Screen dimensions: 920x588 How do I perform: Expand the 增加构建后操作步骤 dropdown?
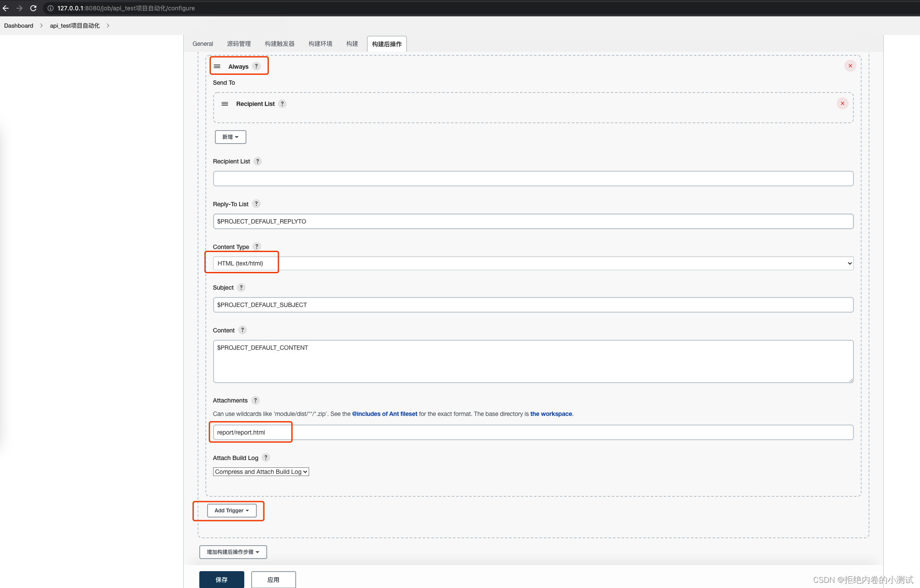[x=233, y=552]
